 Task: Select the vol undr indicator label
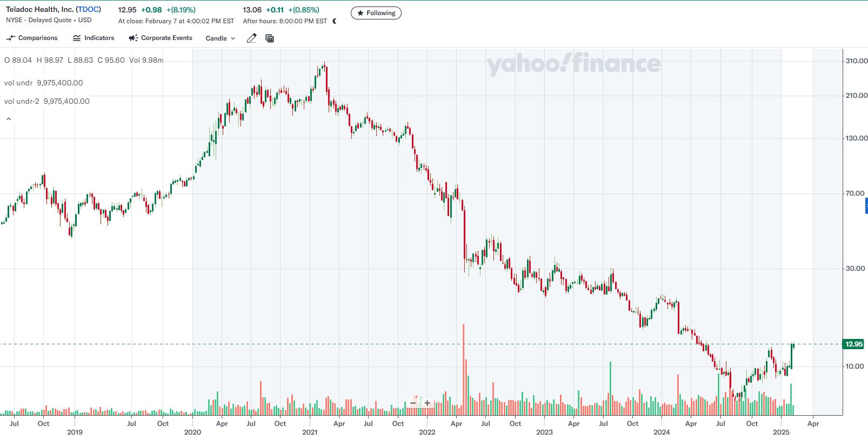coord(18,83)
